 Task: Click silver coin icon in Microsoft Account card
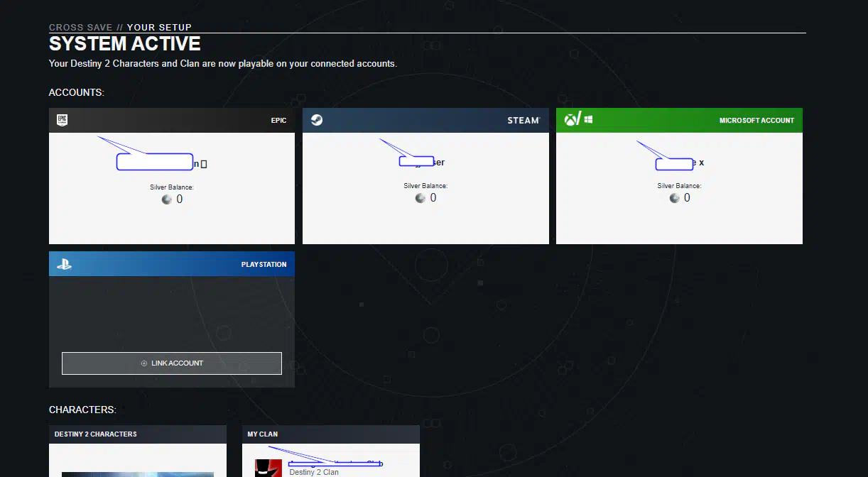(674, 198)
